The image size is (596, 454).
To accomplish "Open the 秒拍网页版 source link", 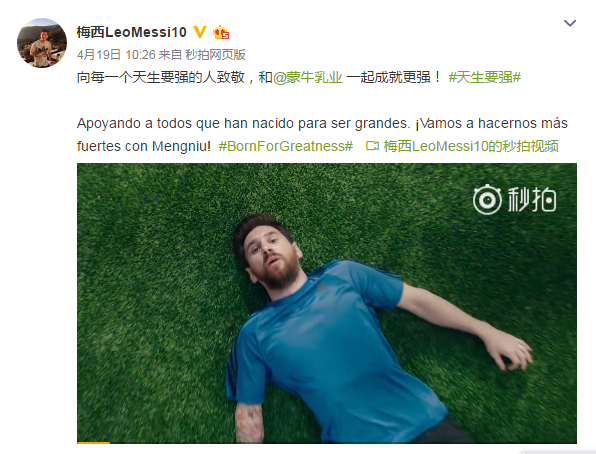I will click(x=215, y=55).
